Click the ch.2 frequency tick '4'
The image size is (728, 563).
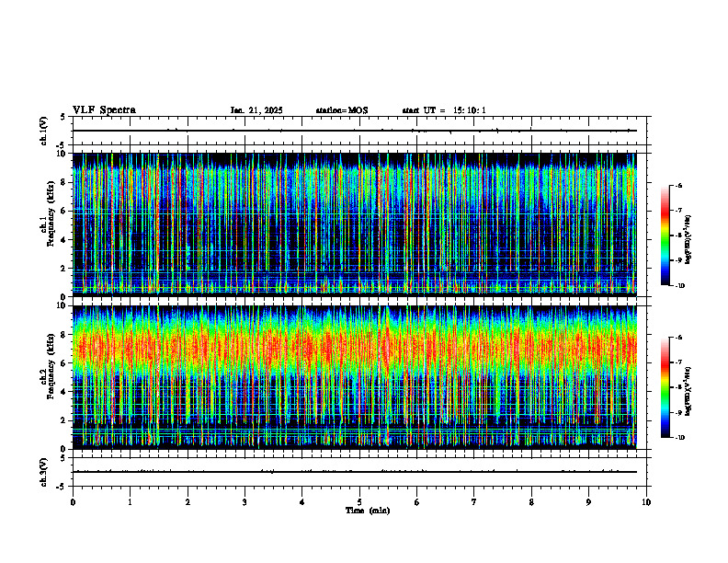(65, 392)
